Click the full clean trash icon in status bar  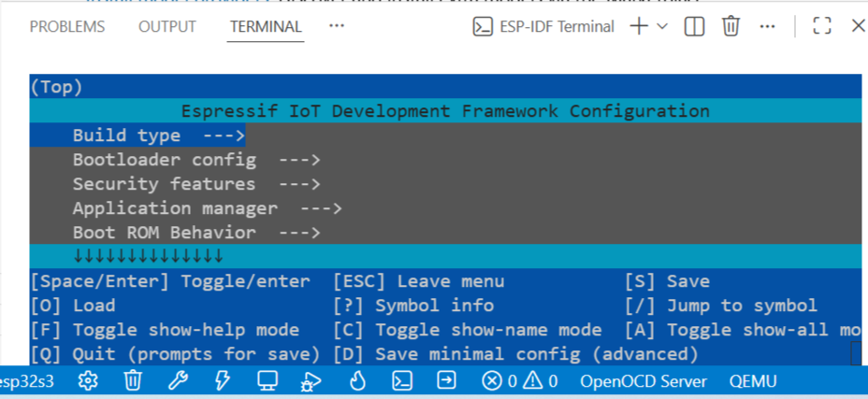(x=133, y=381)
